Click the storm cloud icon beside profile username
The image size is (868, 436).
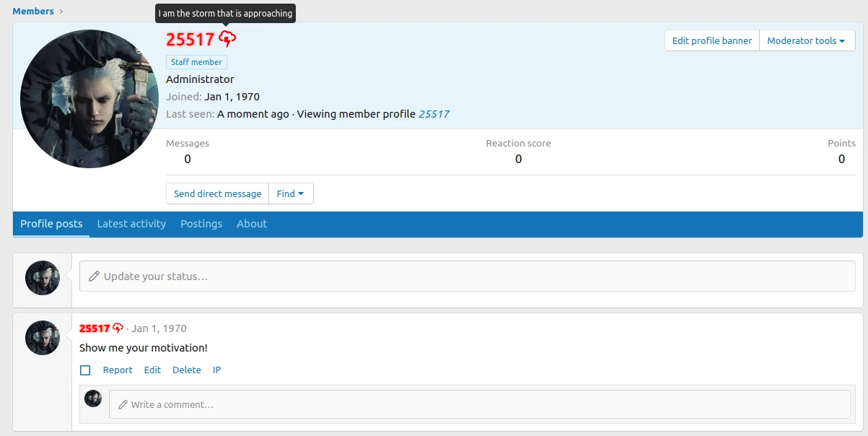tap(227, 39)
